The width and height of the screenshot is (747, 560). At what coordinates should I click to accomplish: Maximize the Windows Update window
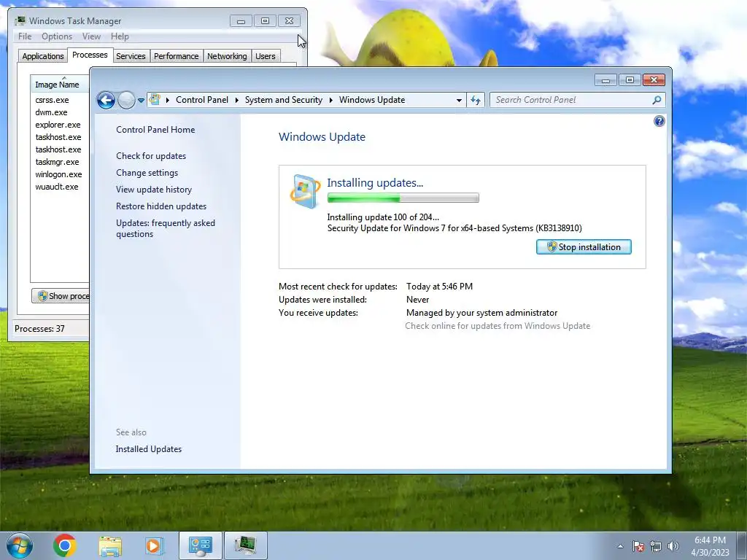point(630,80)
